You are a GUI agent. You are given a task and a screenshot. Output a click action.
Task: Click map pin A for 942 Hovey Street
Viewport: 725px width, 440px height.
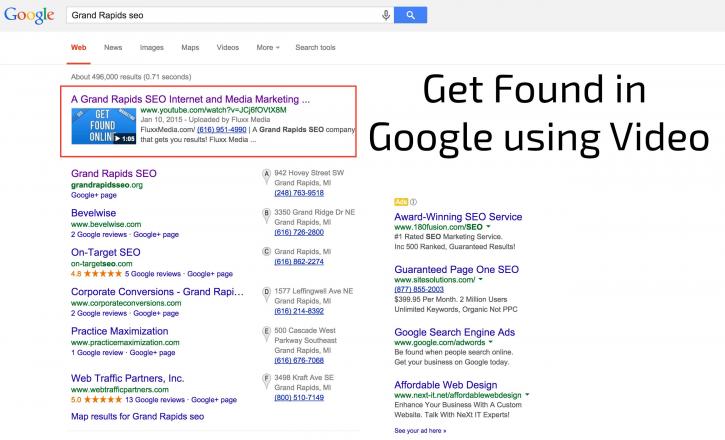click(266, 176)
